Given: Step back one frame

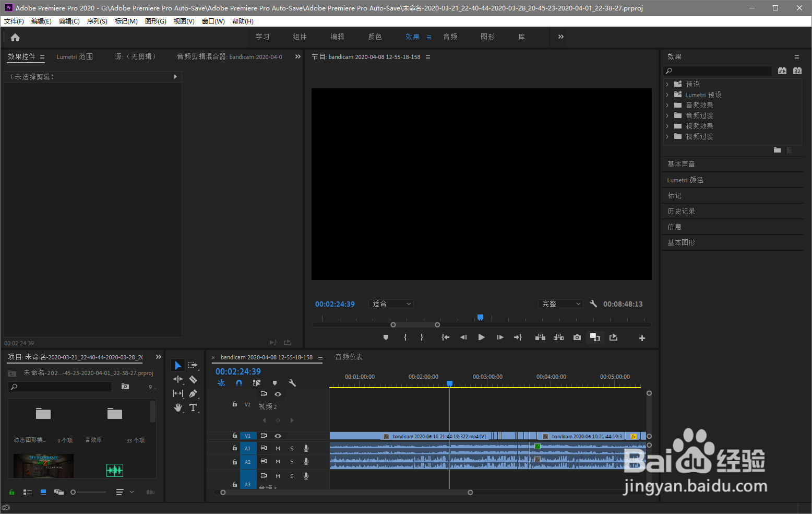Looking at the screenshot, I should 463,337.
